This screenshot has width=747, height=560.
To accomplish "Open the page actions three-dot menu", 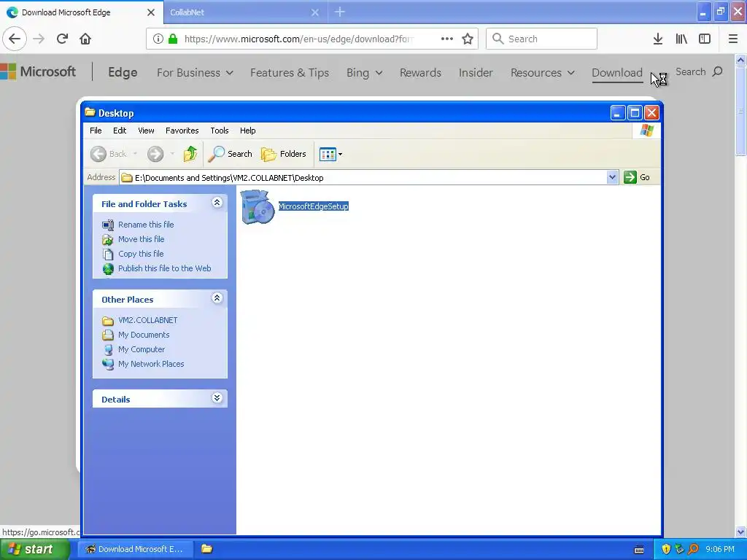I will pyautogui.click(x=447, y=39).
